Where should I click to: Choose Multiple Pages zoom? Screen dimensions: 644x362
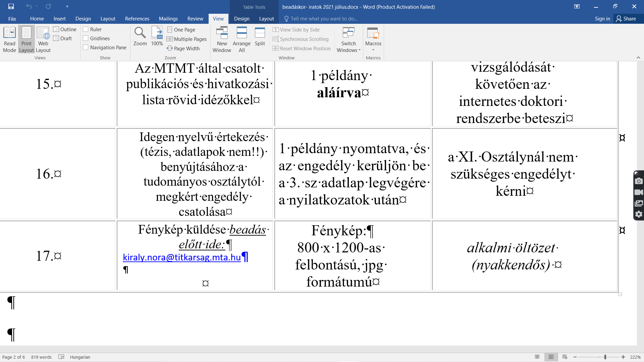coord(186,39)
